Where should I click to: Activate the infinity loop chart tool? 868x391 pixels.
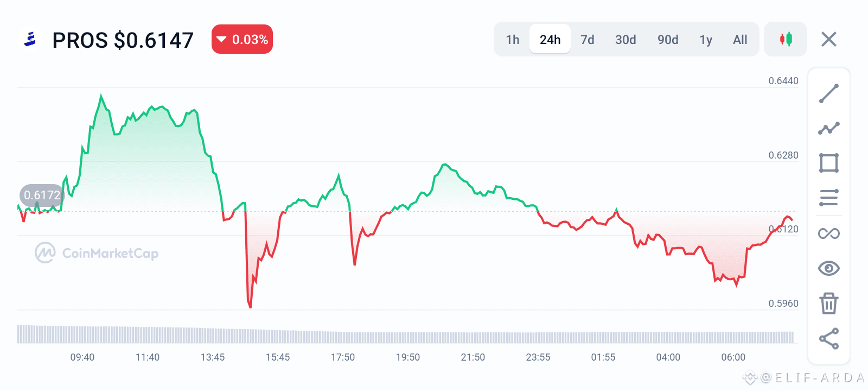click(x=829, y=234)
